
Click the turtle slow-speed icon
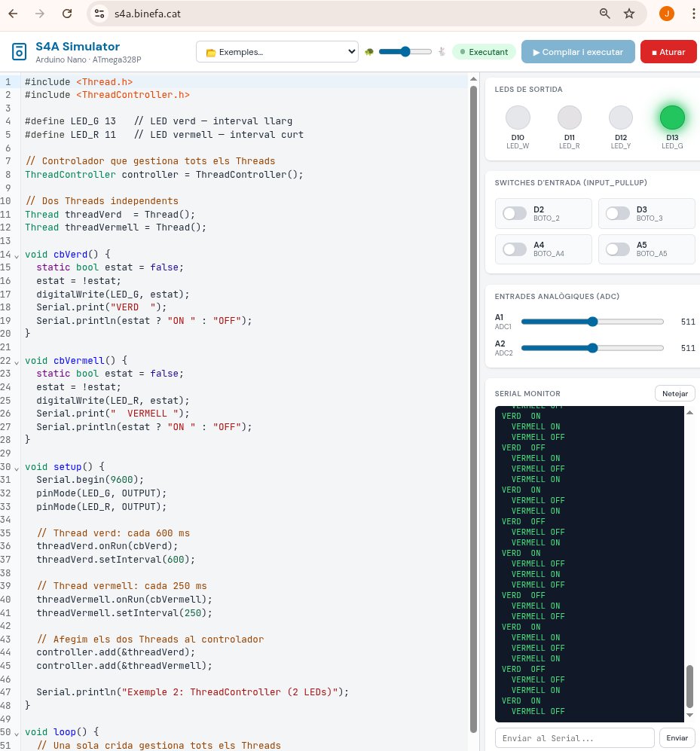pyautogui.click(x=369, y=52)
